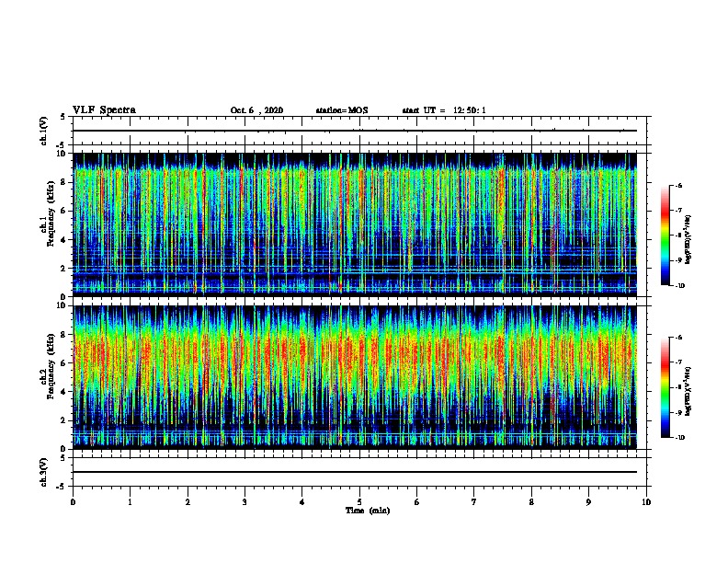Click the "station=MOS" header label
This screenshot has height=563, width=728.
coord(342,110)
